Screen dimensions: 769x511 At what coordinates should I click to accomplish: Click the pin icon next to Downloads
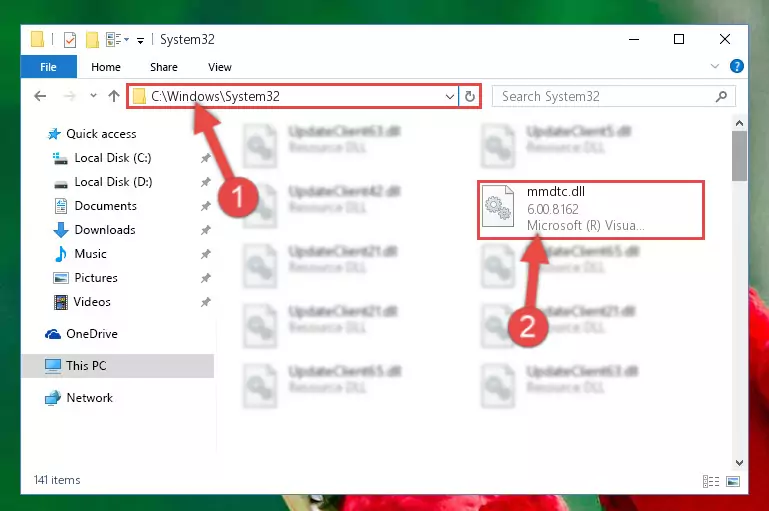(x=205, y=230)
